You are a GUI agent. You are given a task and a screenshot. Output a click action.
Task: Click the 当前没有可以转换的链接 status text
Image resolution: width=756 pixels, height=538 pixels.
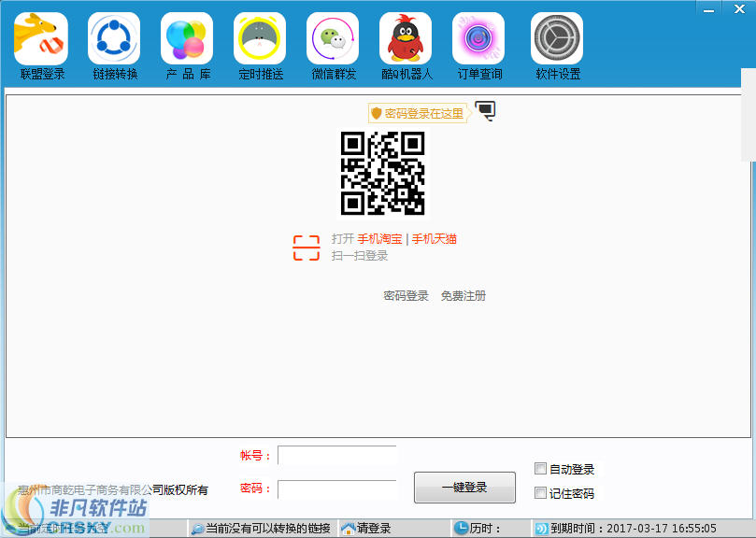point(268,529)
